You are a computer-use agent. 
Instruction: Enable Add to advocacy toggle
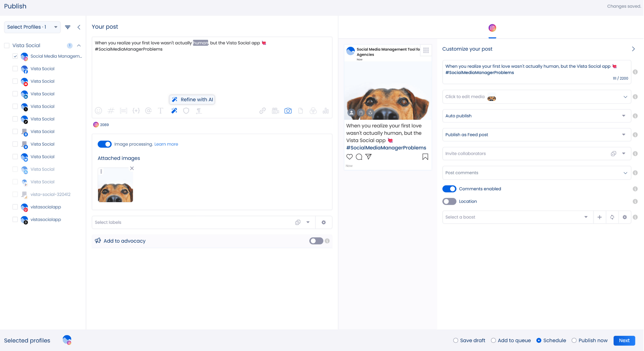[x=316, y=241]
